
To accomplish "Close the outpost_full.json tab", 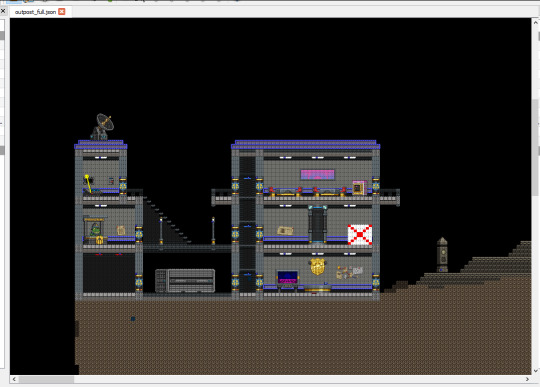I will [x=62, y=11].
